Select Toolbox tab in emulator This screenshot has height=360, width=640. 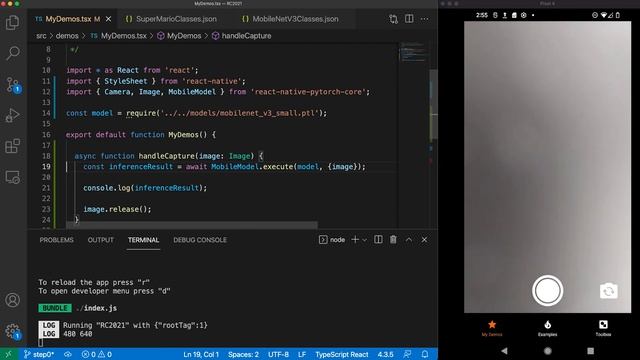603,328
